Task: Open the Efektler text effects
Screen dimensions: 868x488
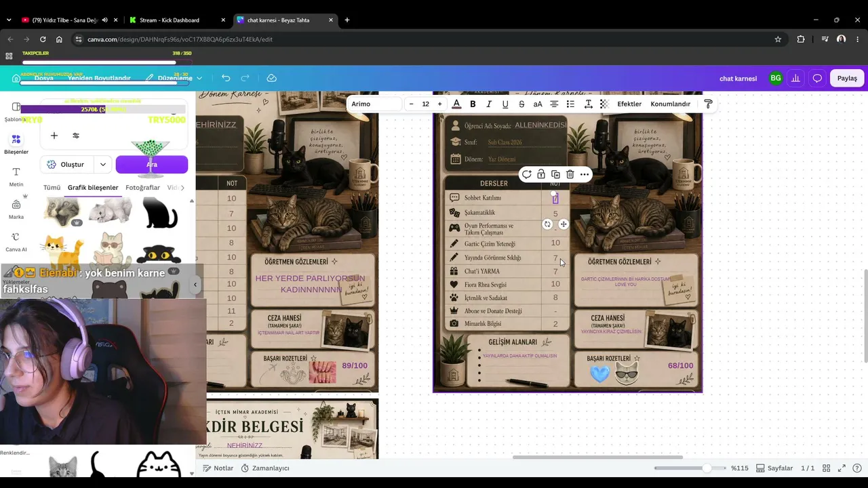Action: coord(629,104)
